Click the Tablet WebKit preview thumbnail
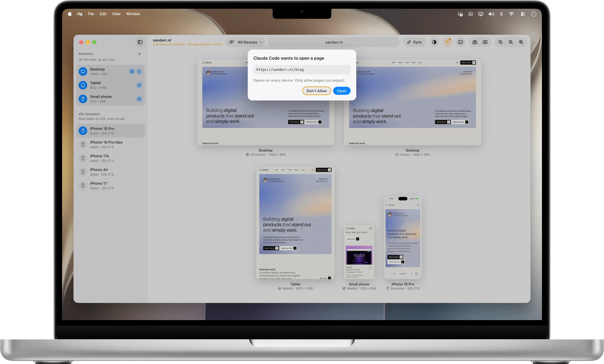 pyautogui.click(x=295, y=223)
